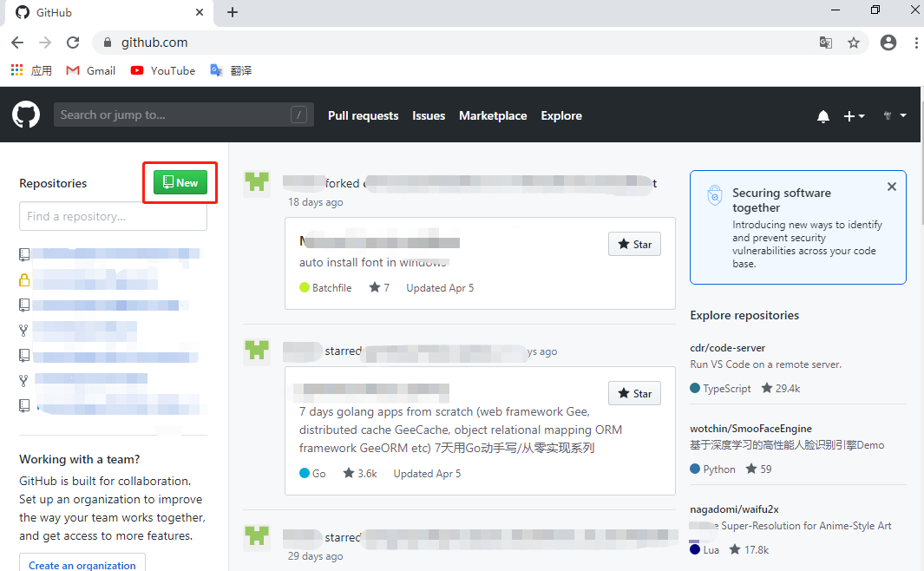924x571 pixels.
Task: Click the last repo book icon in list
Action: [24, 406]
